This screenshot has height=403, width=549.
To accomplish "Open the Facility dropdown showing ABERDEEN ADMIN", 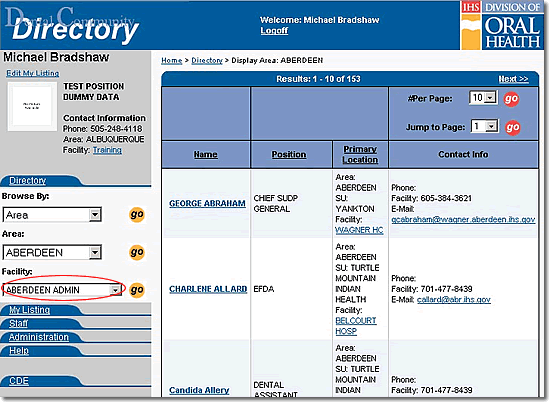I will point(62,290).
